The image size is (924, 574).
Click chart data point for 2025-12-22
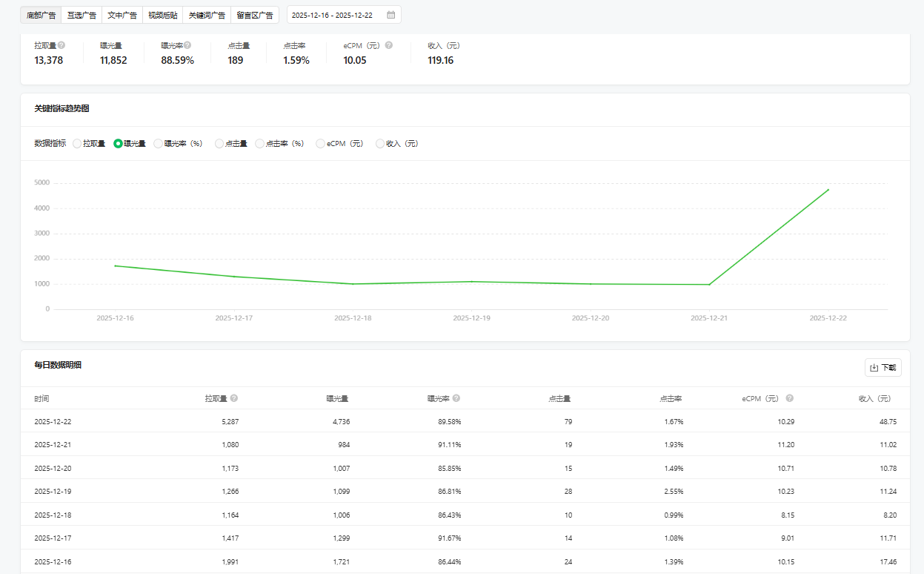coord(828,190)
